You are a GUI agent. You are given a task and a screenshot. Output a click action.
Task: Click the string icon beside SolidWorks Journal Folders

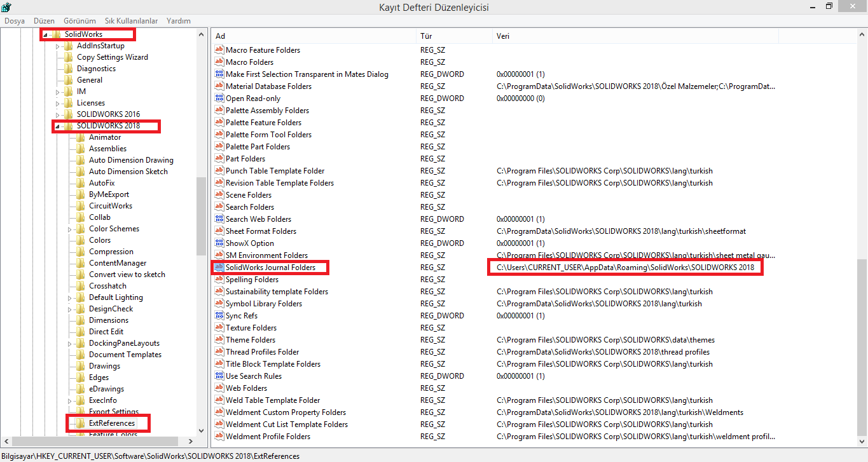tap(219, 268)
